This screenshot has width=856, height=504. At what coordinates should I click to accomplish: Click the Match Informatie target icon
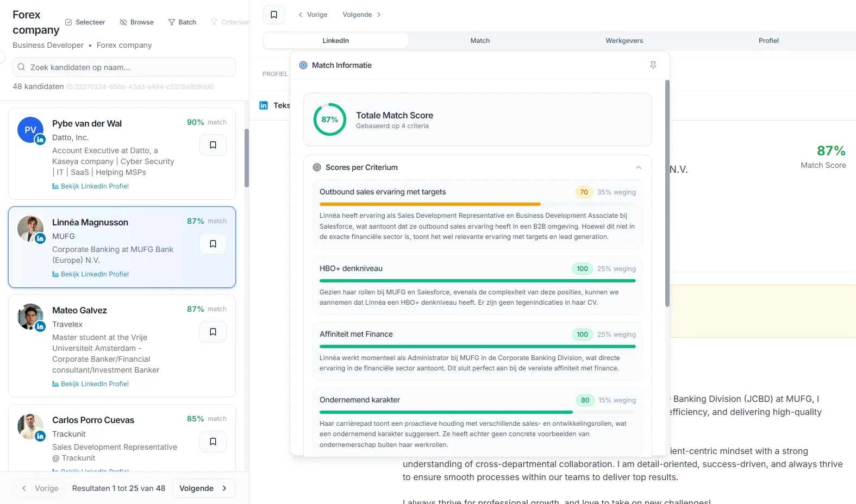point(303,65)
